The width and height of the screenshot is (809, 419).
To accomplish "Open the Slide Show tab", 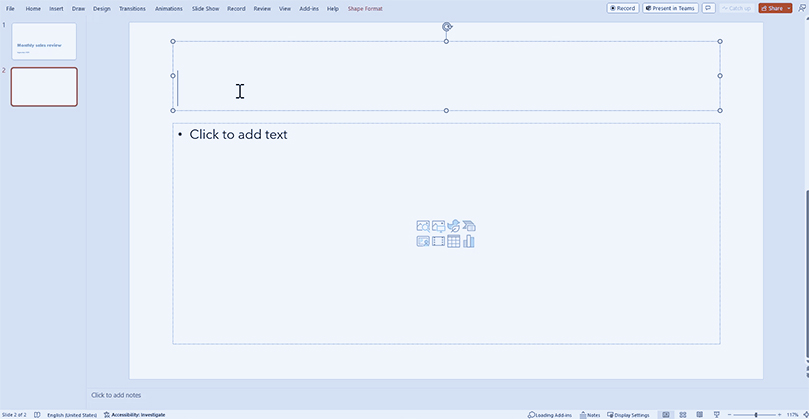I will tap(205, 9).
